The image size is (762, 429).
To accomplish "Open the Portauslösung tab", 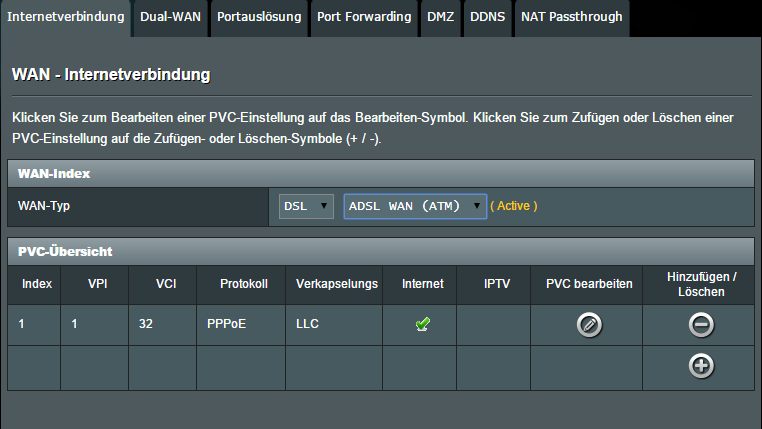I will click(x=259, y=18).
